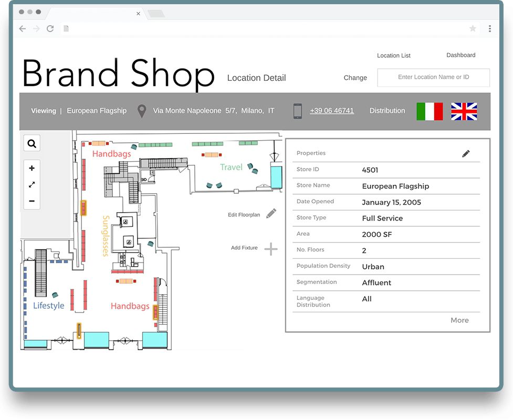Bookmark page with browser star icon
Image resolution: width=513 pixels, height=420 pixels.
click(473, 29)
